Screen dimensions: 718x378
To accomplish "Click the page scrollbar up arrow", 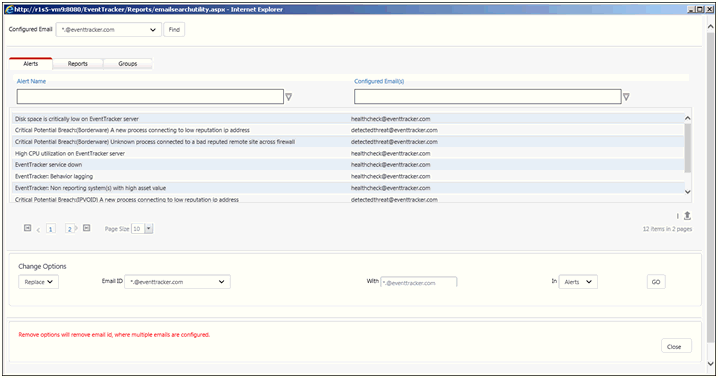I will point(710,27).
